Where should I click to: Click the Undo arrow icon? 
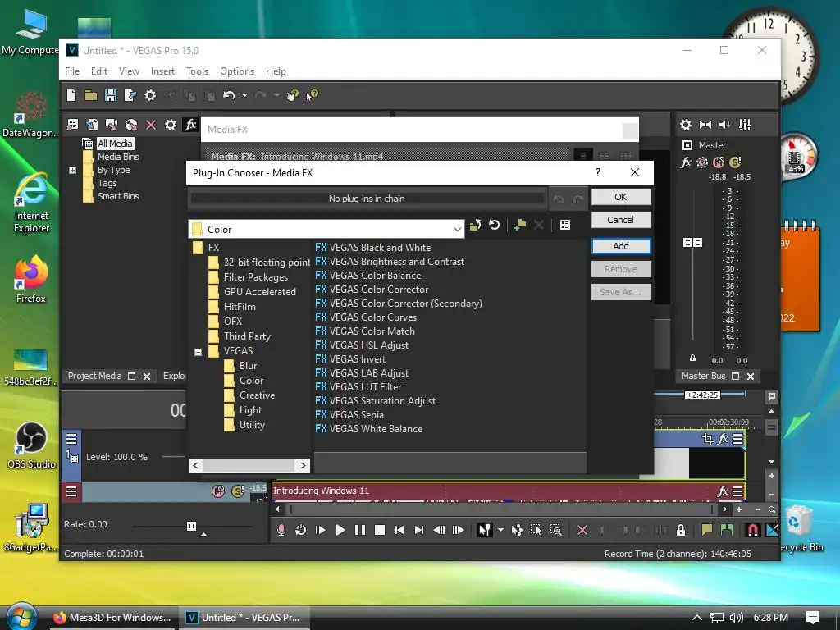point(229,95)
